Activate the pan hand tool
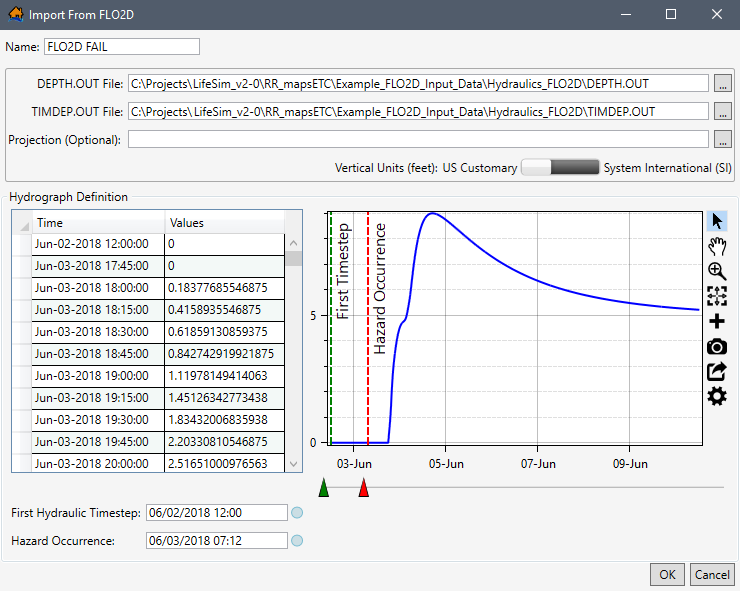This screenshot has height=591, width=740. coord(717,246)
